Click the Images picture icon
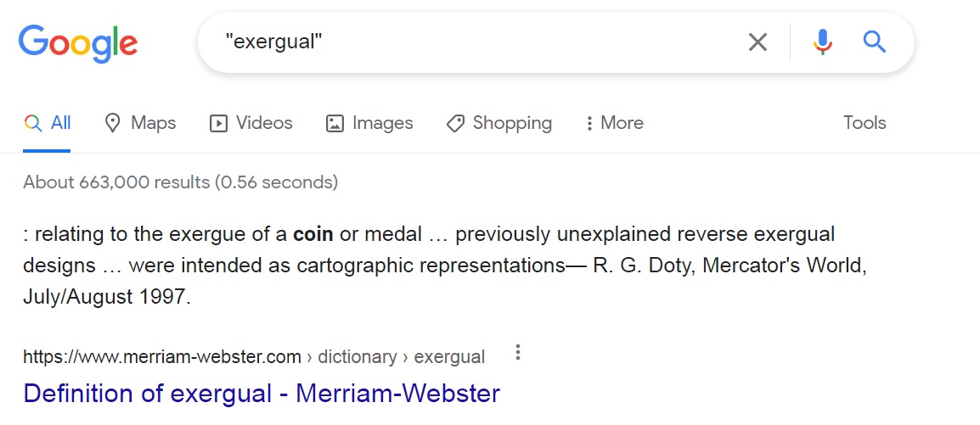Screen dimensions: 980x425 click(x=335, y=123)
